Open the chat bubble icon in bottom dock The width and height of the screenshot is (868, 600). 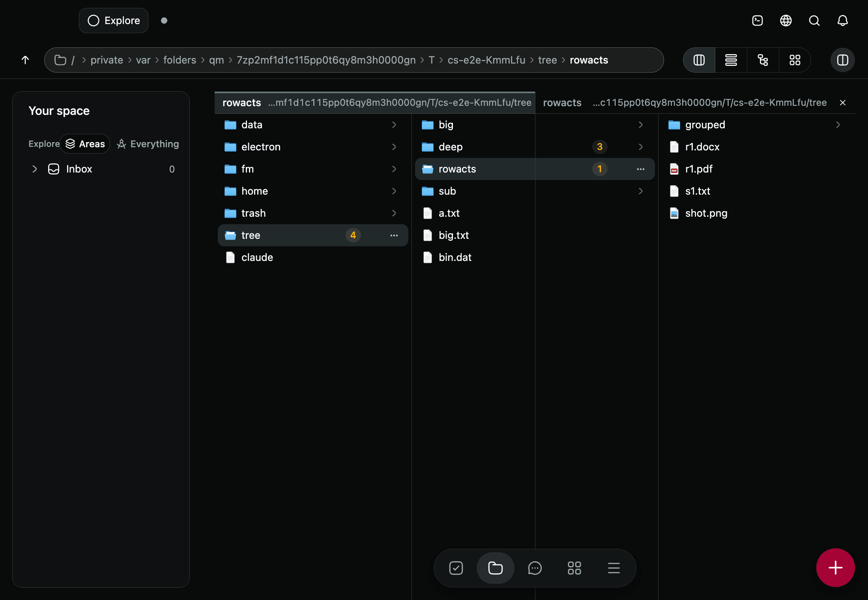(x=535, y=568)
